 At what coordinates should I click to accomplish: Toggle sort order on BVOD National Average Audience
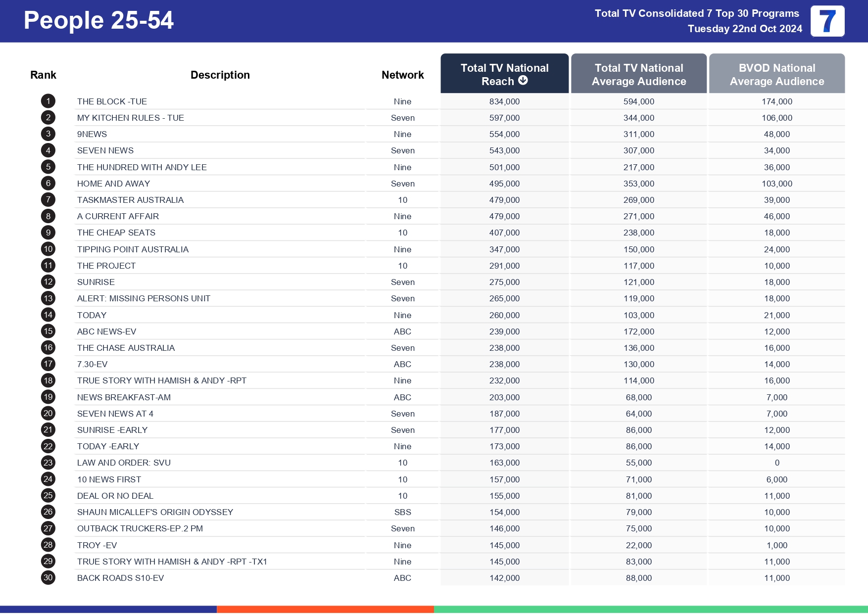coord(777,74)
